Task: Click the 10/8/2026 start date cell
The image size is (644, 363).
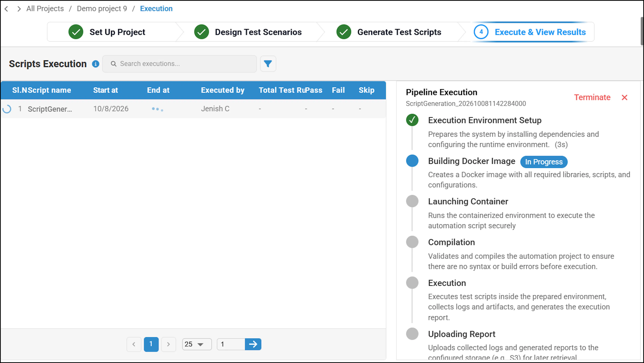Action: click(111, 109)
